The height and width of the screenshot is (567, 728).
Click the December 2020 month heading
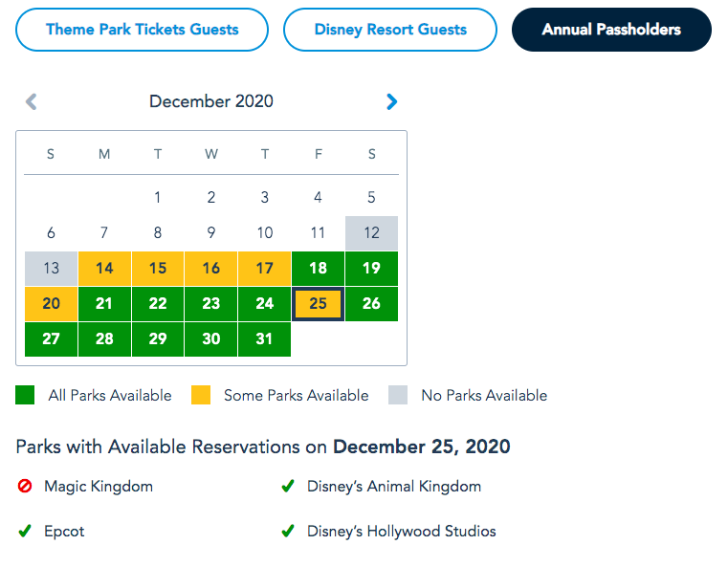point(211,101)
